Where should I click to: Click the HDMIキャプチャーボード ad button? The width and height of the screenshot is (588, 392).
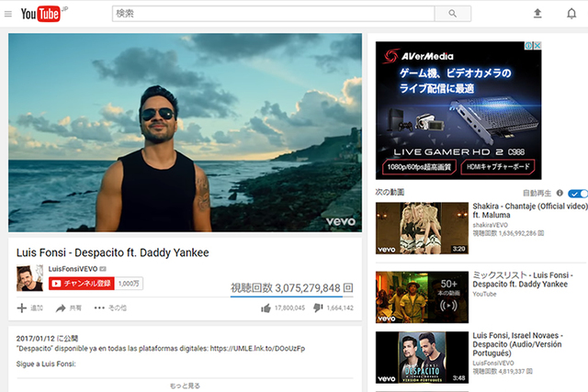[x=498, y=167]
